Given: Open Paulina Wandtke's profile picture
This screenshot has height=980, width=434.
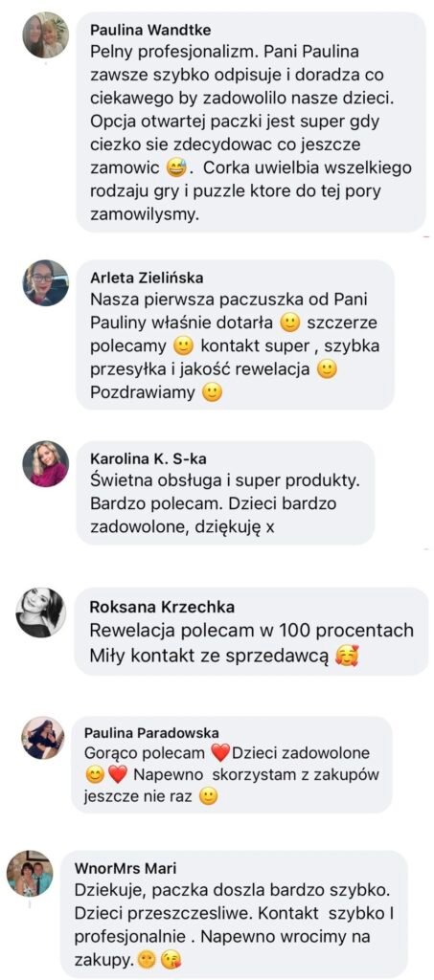Looking at the screenshot, I should tap(46, 35).
